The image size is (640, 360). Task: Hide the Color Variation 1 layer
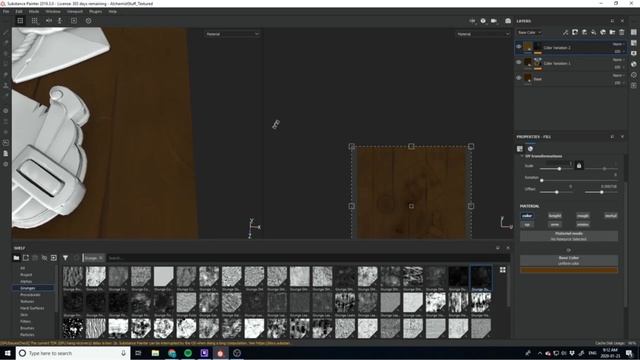click(x=518, y=62)
